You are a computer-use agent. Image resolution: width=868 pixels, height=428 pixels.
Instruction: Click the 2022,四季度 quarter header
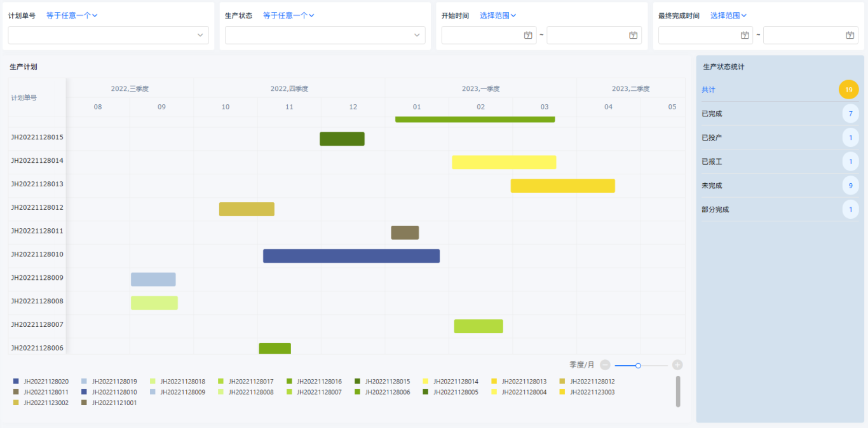289,89
